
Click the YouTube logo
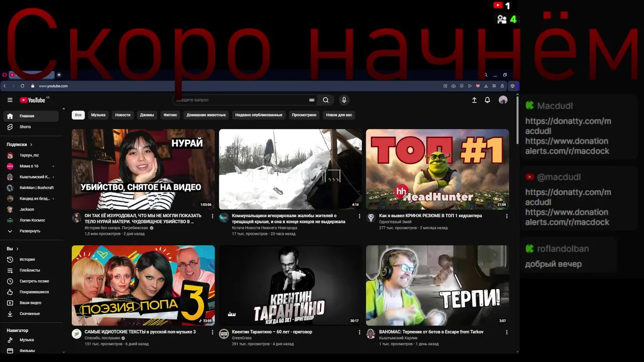33,100
